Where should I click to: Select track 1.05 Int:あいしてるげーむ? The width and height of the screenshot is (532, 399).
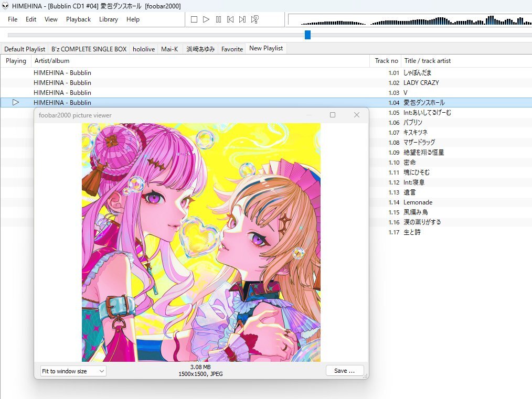pos(451,113)
